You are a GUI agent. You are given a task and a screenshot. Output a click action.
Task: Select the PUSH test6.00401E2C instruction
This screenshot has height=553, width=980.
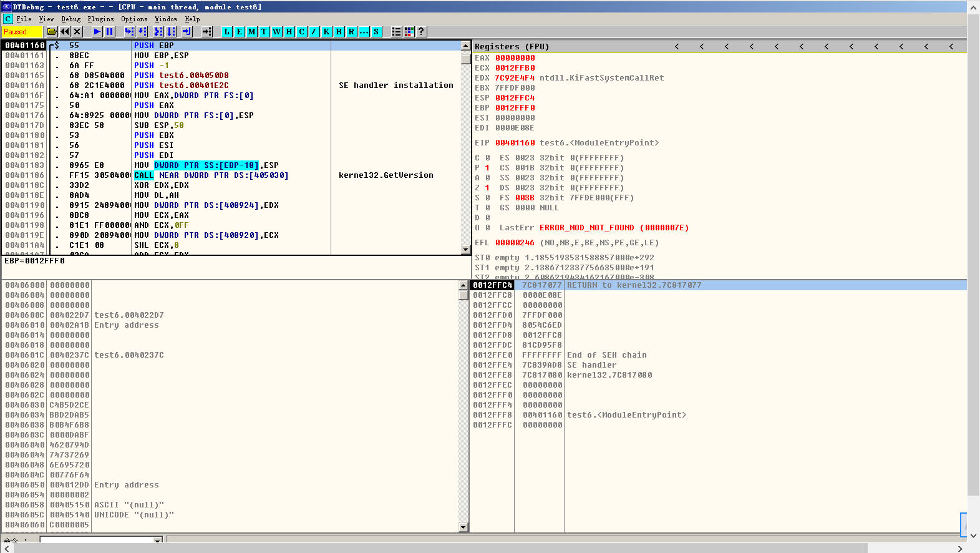[x=182, y=86]
